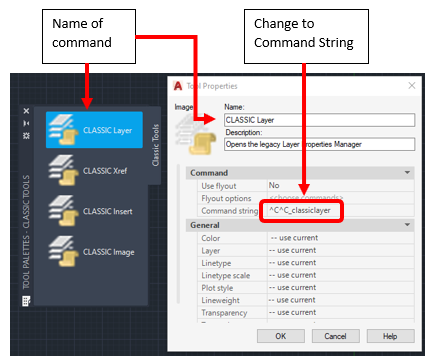The width and height of the screenshot is (433, 364).
Task: Click the Command string row label
Action: 230,211
